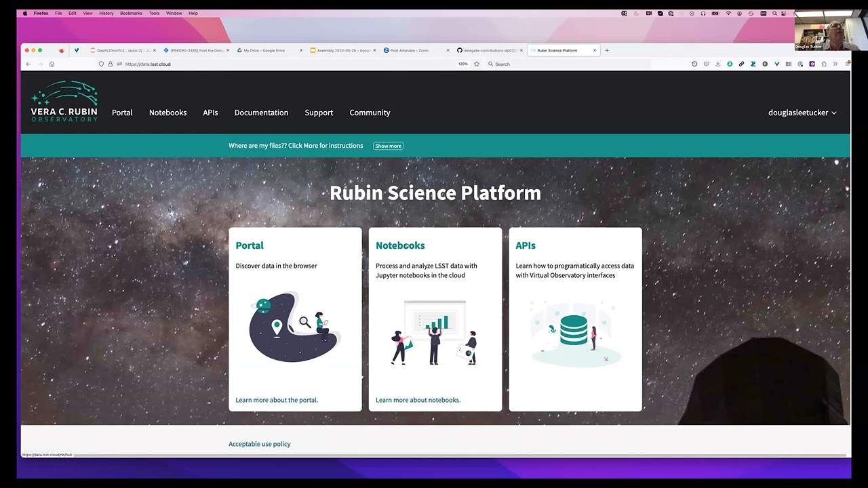Open the Apple menu
868x488 pixels.
[x=25, y=13]
